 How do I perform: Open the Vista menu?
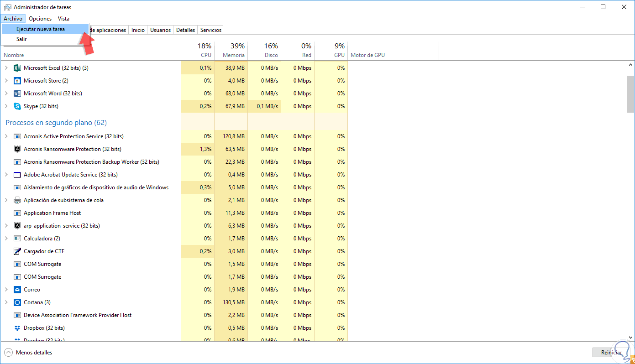pos(64,19)
